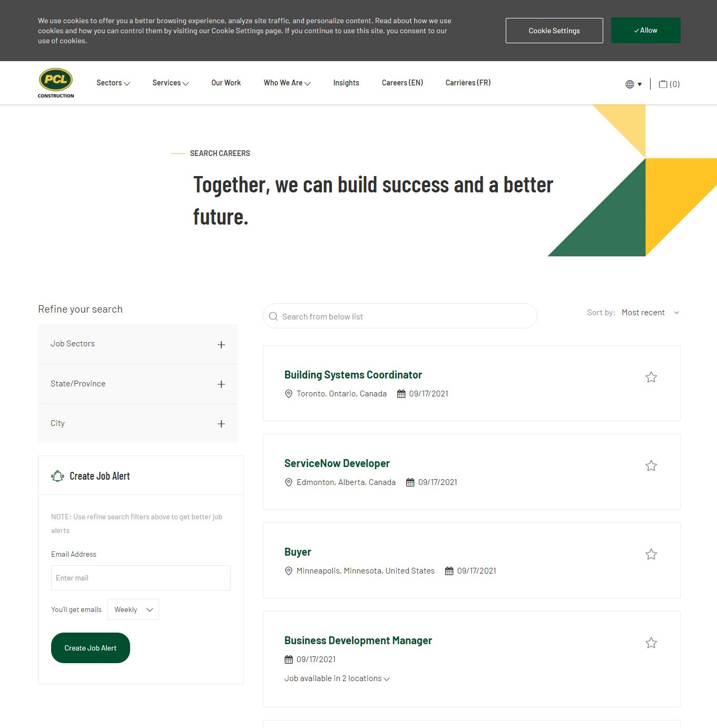Viewport: 717px width, 728px height.
Task: Click the PCL Construction logo
Action: click(x=56, y=83)
